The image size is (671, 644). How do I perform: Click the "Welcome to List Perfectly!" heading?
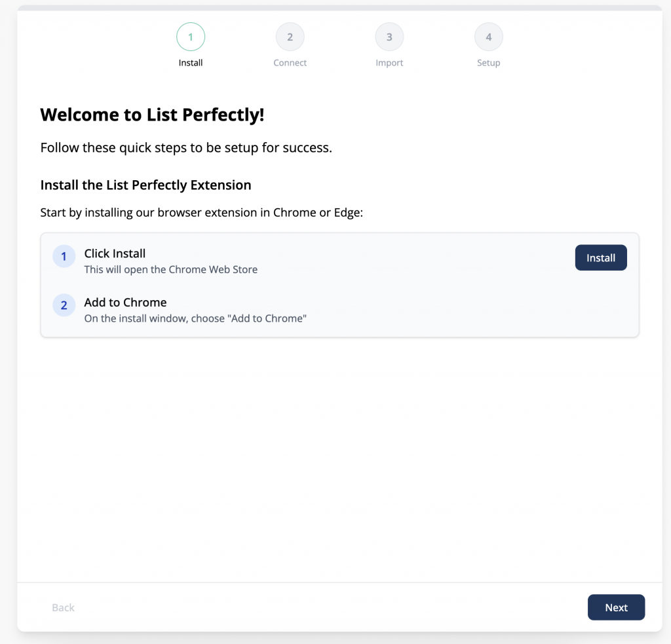152,115
